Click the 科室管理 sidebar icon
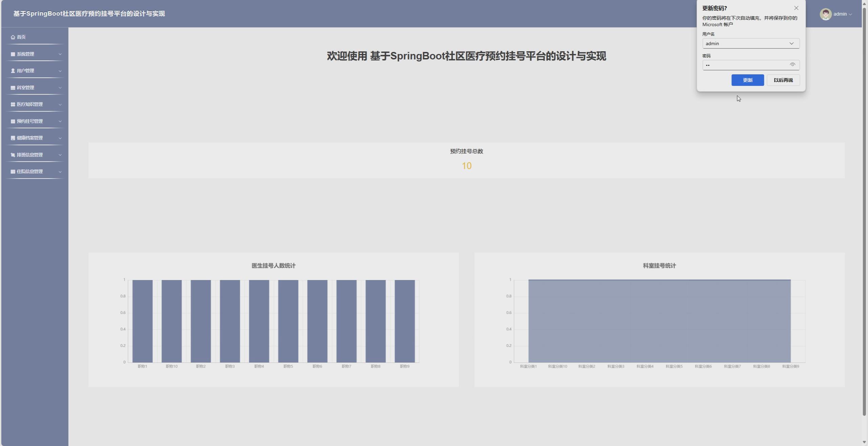868x446 pixels. [x=13, y=87]
